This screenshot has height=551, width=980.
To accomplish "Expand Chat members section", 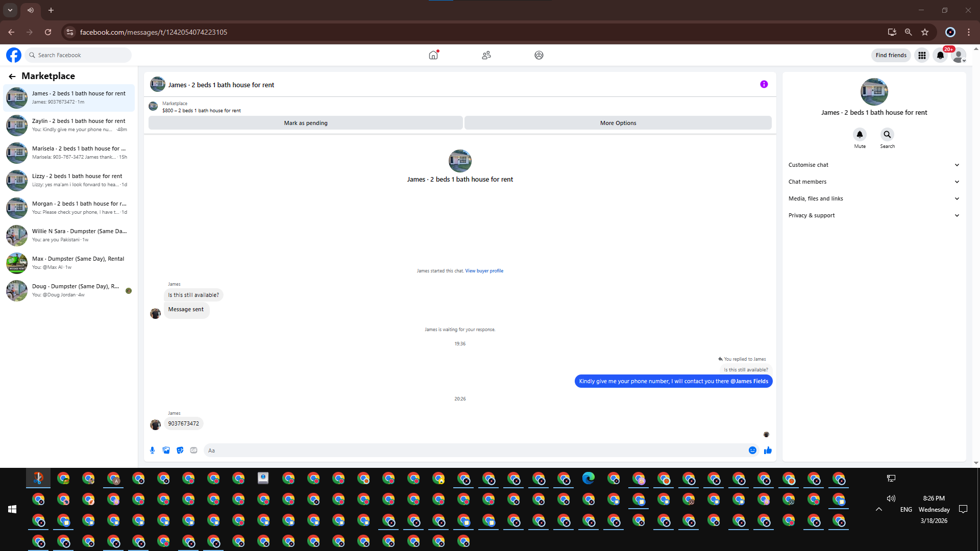I will point(874,182).
